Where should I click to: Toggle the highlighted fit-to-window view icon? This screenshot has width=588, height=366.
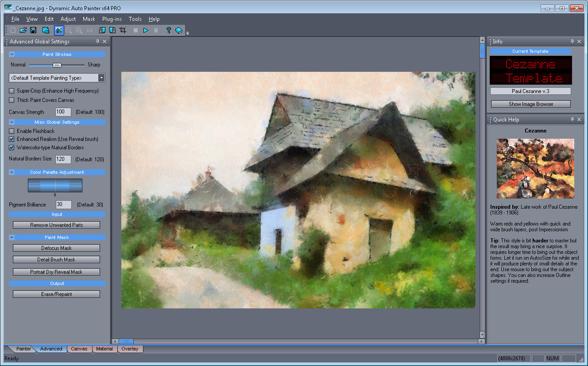pos(59,30)
